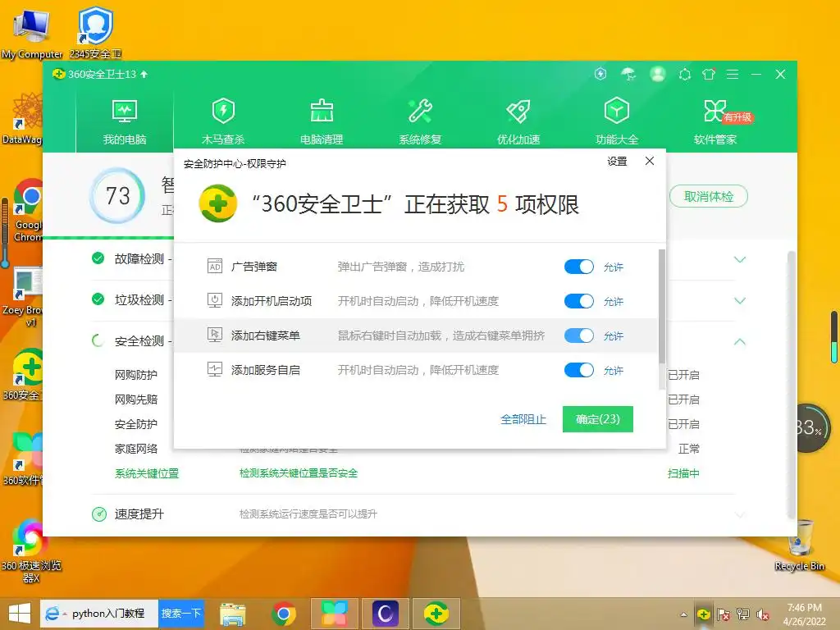Viewport: 840px width, 630px height.
Task: Click the taskbar clock showing 7:46 PM
Action: 805,614
